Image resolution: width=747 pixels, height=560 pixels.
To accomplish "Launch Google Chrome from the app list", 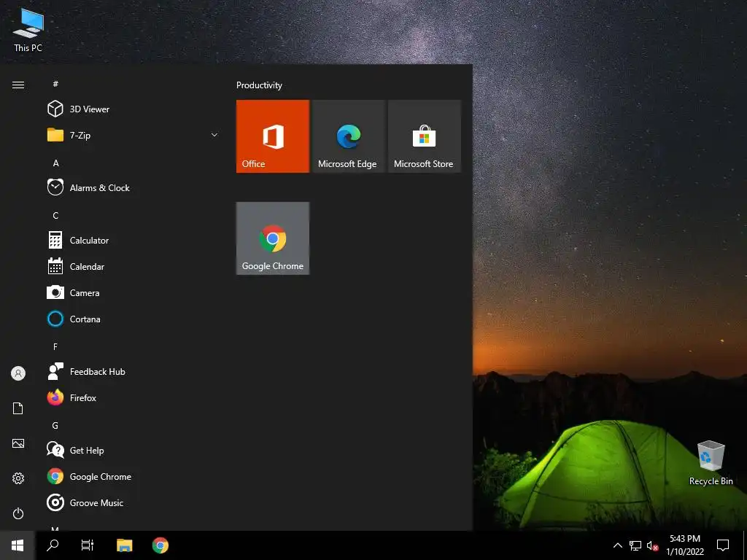I will (133, 477).
